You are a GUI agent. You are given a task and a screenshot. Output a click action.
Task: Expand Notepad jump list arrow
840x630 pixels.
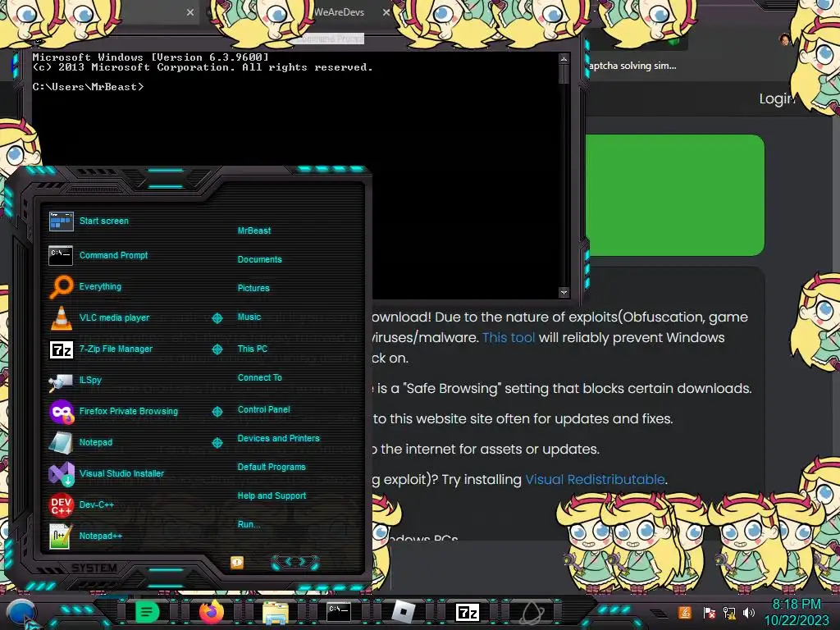coord(217,443)
